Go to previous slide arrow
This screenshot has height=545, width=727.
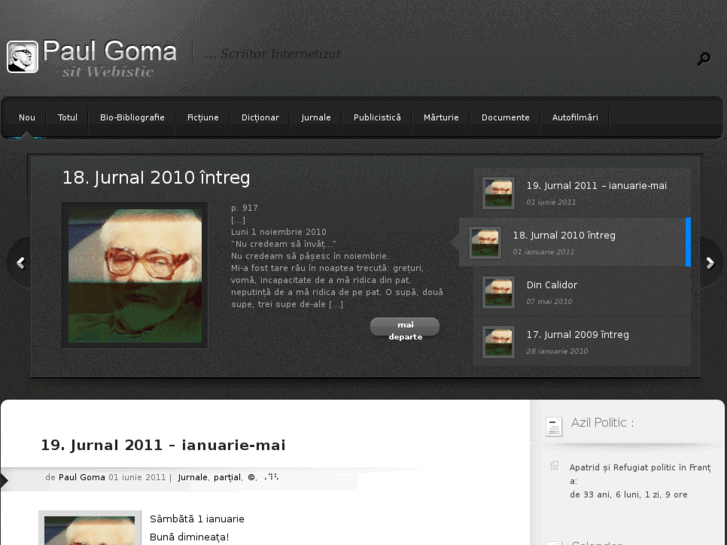(20, 263)
